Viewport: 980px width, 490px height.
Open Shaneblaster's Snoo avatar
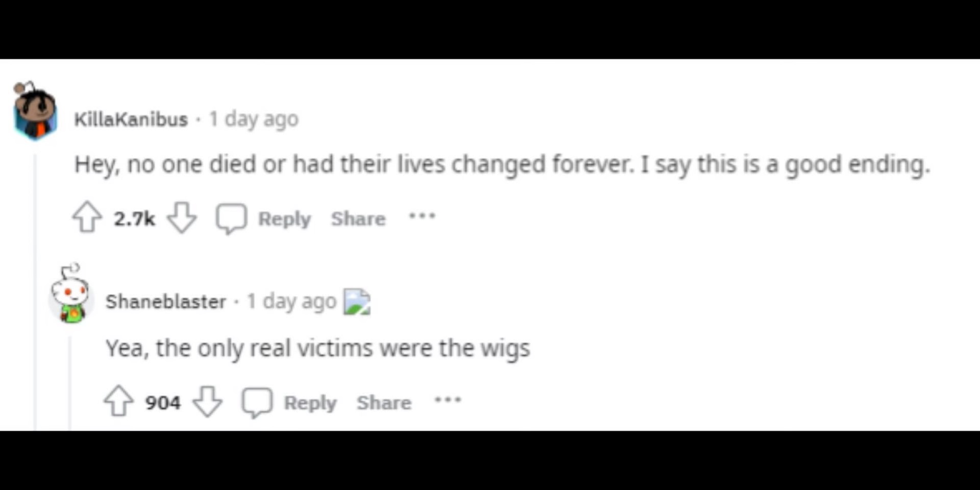(x=70, y=293)
